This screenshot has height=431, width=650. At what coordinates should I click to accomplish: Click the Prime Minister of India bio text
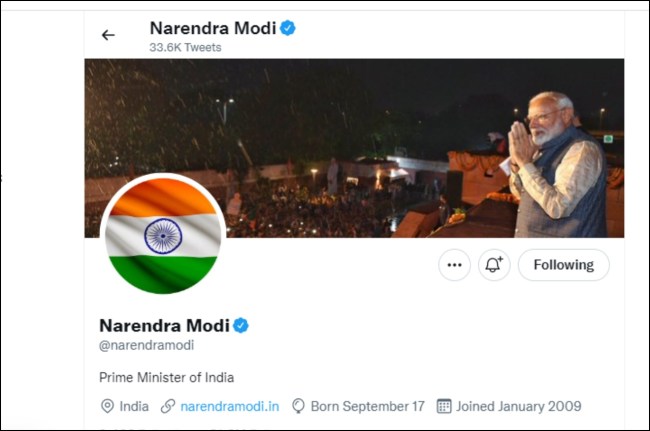pos(166,377)
